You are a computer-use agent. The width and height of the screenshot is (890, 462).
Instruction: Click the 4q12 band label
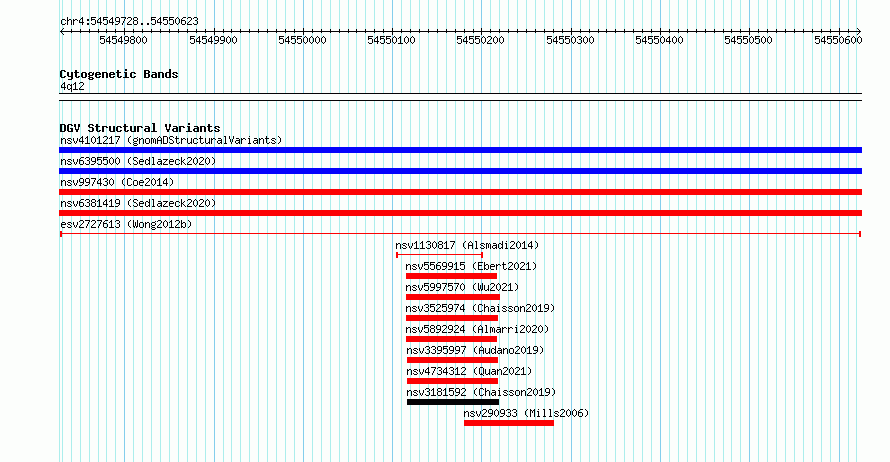coord(72,86)
